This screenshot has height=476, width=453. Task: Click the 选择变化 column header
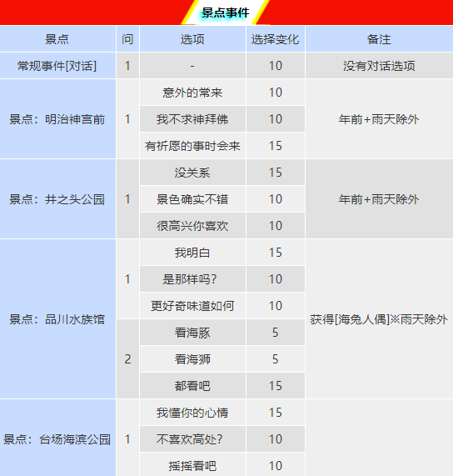[x=276, y=39]
